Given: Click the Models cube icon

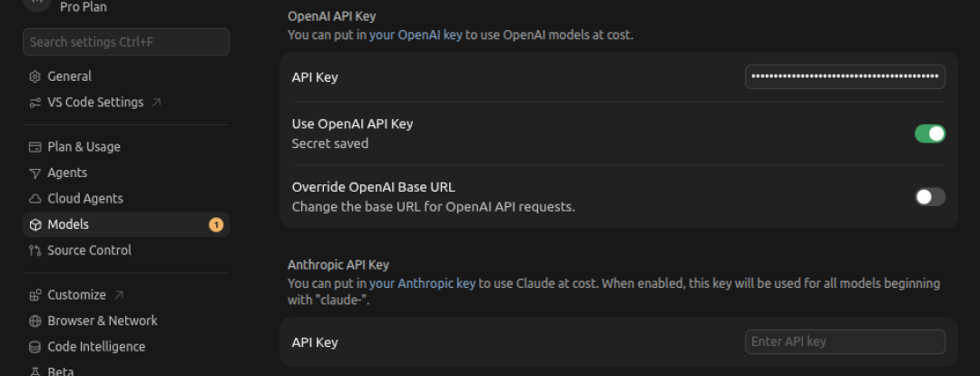Looking at the screenshot, I should pos(35,224).
